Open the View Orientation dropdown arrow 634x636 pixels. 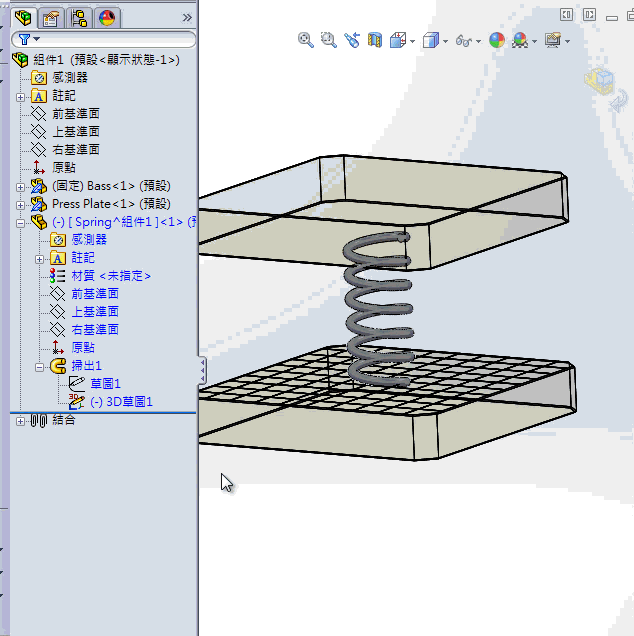413,41
